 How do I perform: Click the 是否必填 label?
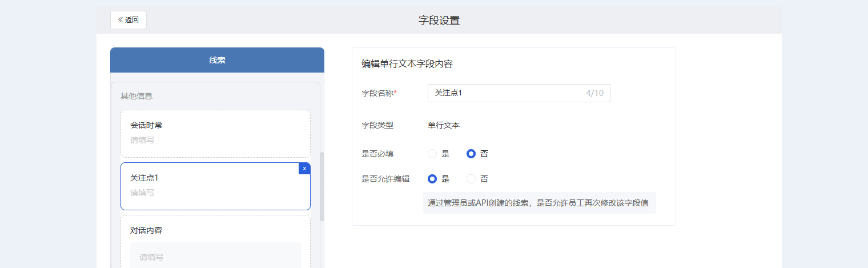pos(377,154)
